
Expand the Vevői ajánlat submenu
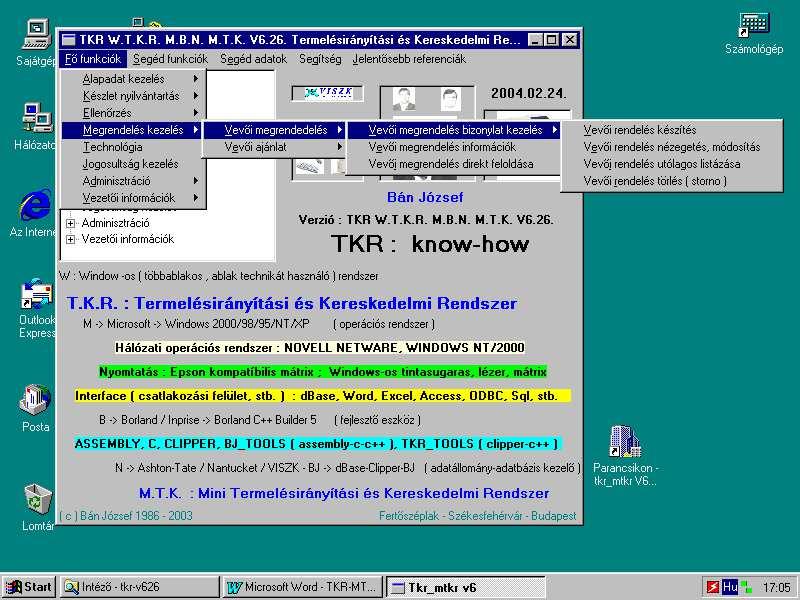[x=274, y=147]
